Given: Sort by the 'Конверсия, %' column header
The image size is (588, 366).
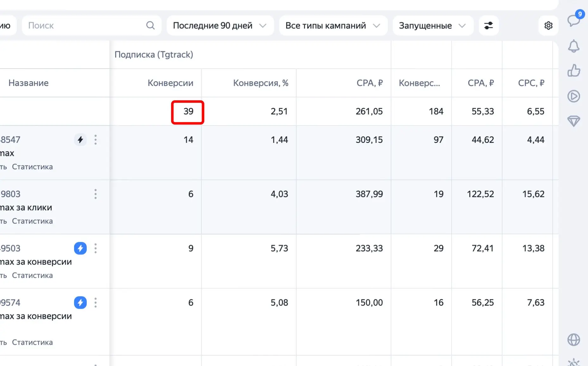Looking at the screenshot, I should pos(261,83).
